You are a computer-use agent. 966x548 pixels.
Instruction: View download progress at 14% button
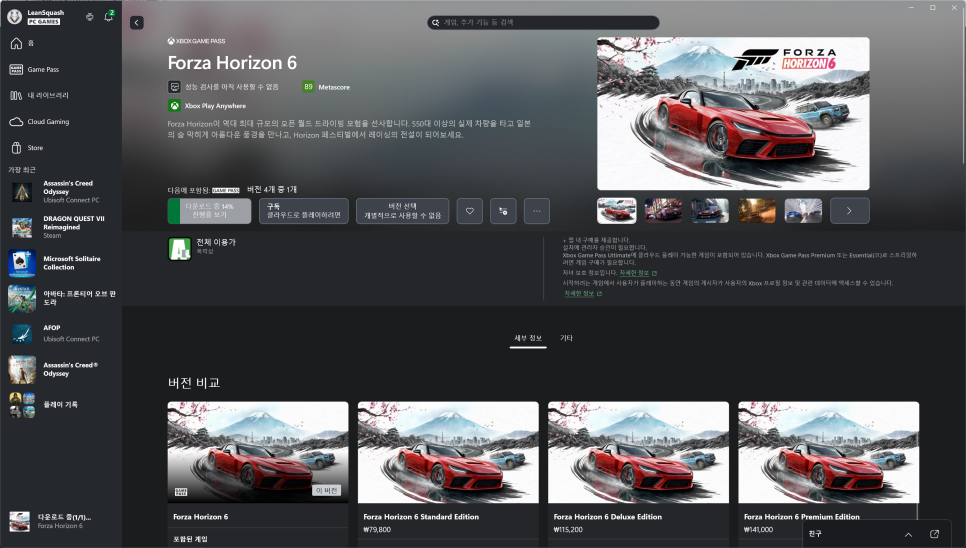click(x=209, y=211)
